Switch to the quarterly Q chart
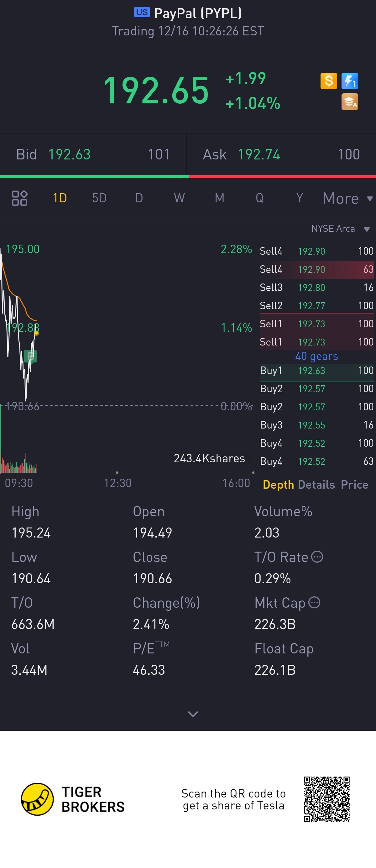This screenshot has height=868, width=376. pyautogui.click(x=259, y=198)
